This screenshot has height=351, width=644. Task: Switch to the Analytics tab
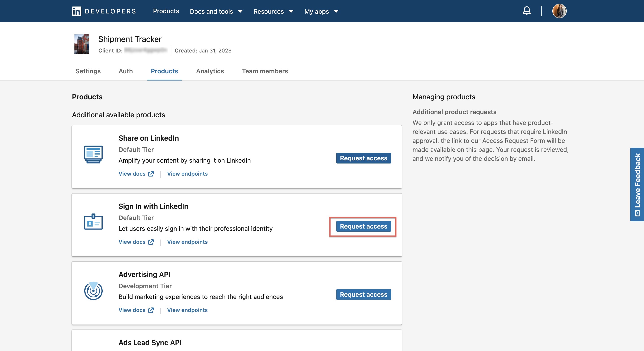pyautogui.click(x=210, y=71)
